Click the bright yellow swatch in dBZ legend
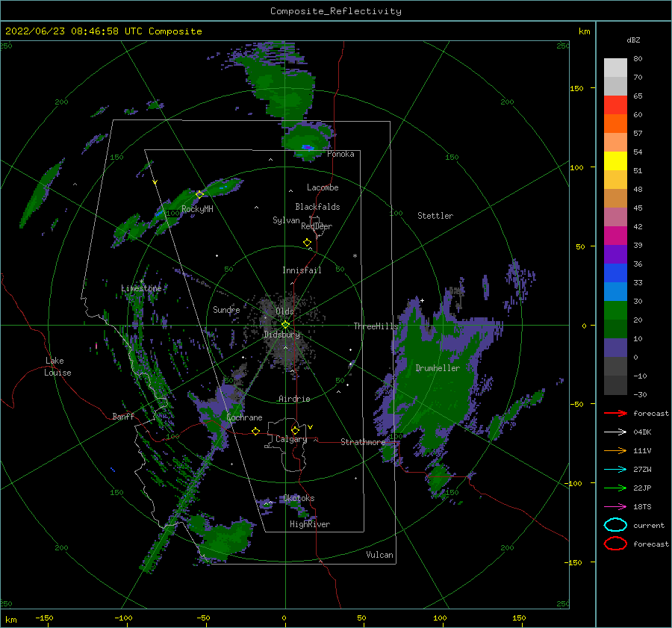This screenshot has width=672, height=628. coord(615,161)
